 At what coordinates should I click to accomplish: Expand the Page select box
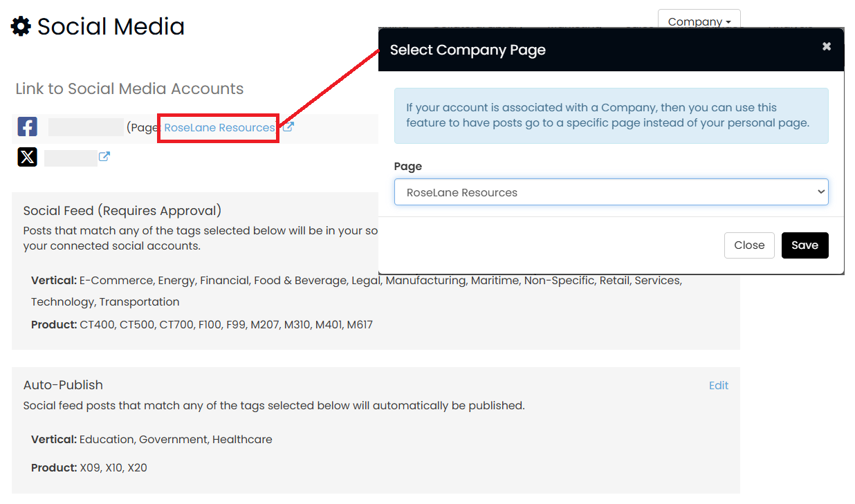pyautogui.click(x=612, y=192)
